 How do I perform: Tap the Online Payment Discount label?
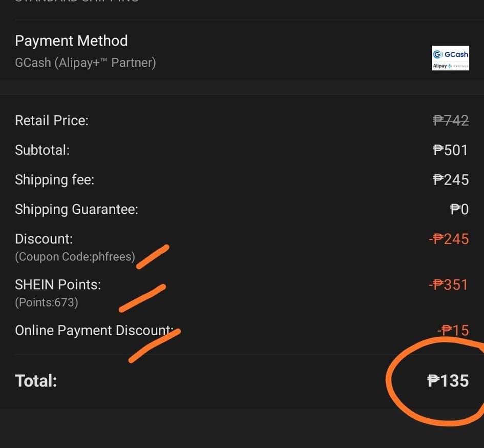[x=94, y=331]
